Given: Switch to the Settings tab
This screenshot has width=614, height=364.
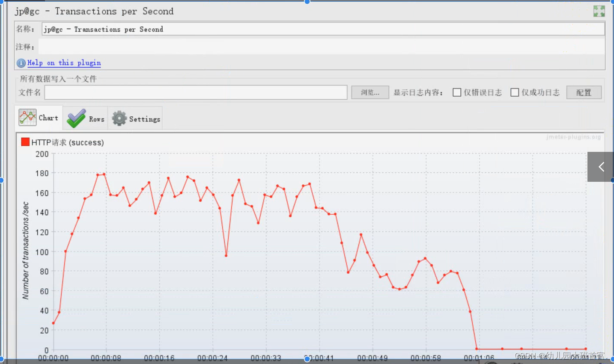Looking at the screenshot, I should pyautogui.click(x=135, y=118).
